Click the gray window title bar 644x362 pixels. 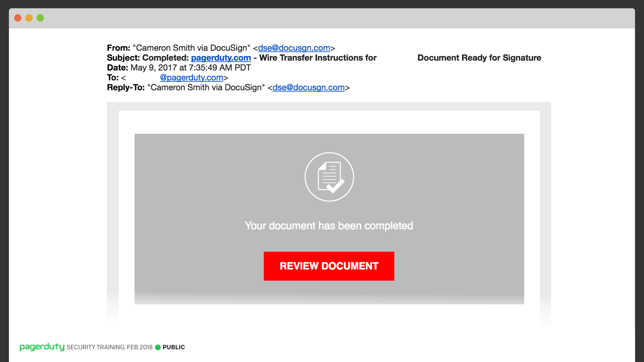coord(322,18)
